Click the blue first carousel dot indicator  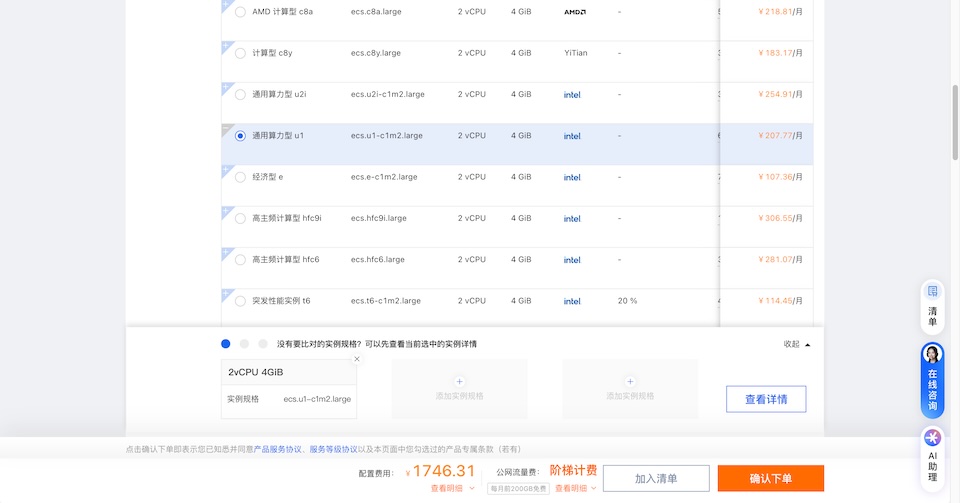[226, 344]
